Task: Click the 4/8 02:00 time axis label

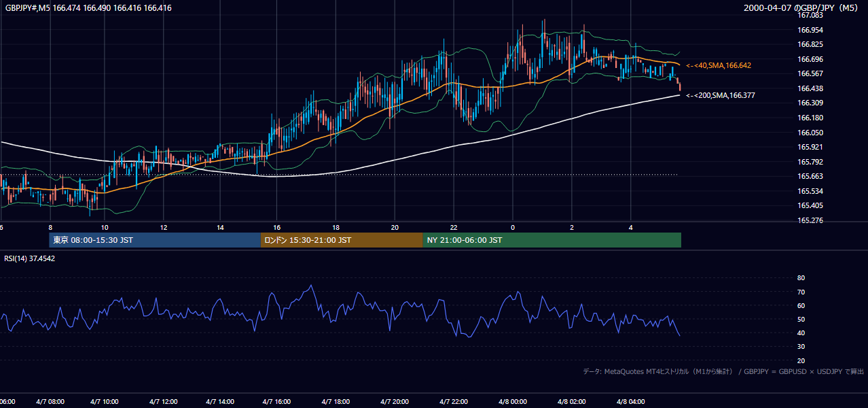Action: click(x=572, y=402)
